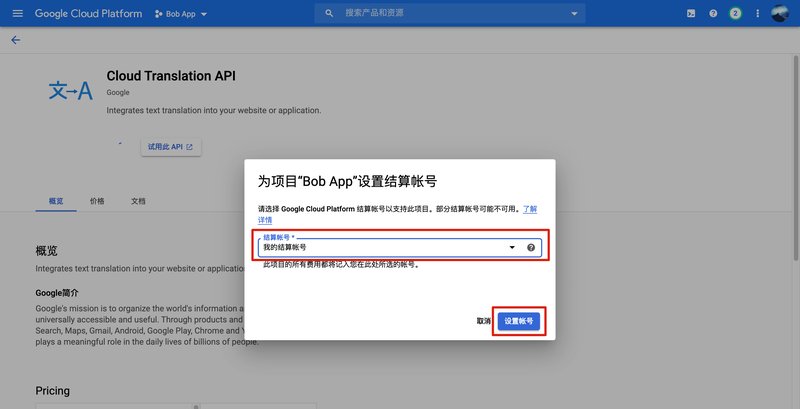Viewport: 800px width, 409px height.
Task: View notifications badge showing 2
Action: pos(735,14)
